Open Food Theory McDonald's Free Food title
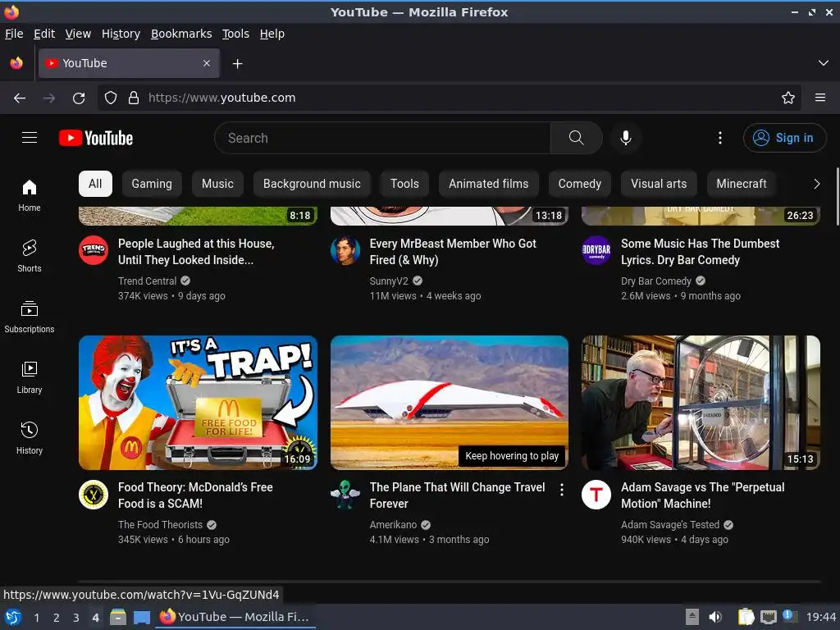 tap(195, 495)
